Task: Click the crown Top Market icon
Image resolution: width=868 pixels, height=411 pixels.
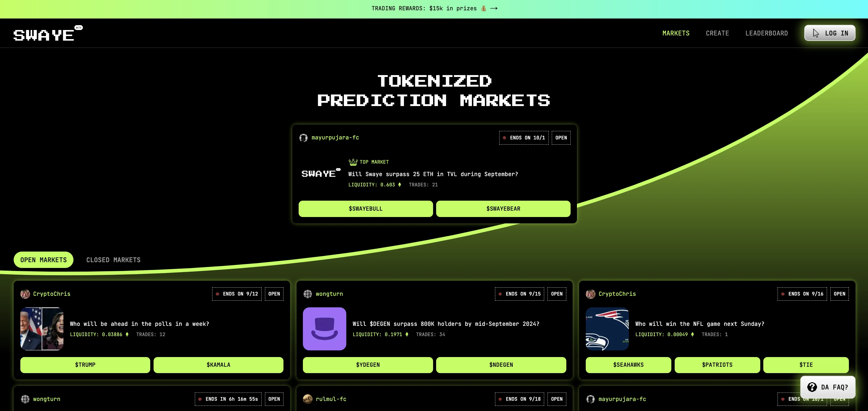Action: click(x=353, y=162)
